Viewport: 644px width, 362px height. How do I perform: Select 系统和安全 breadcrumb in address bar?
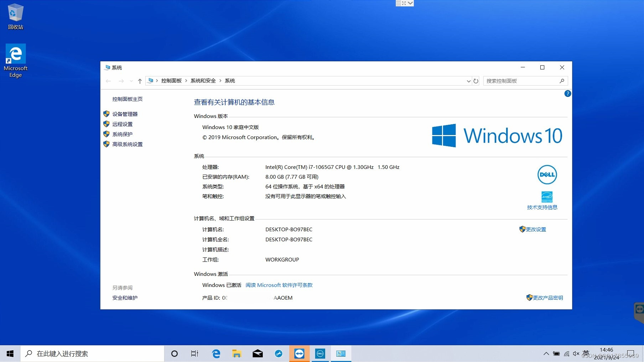pyautogui.click(x=203, y=81)
